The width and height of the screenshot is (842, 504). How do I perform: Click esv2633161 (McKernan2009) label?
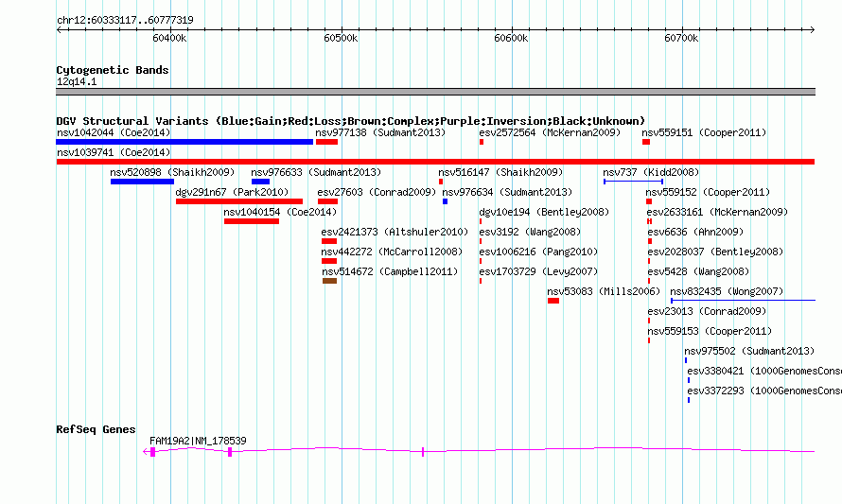717,212
